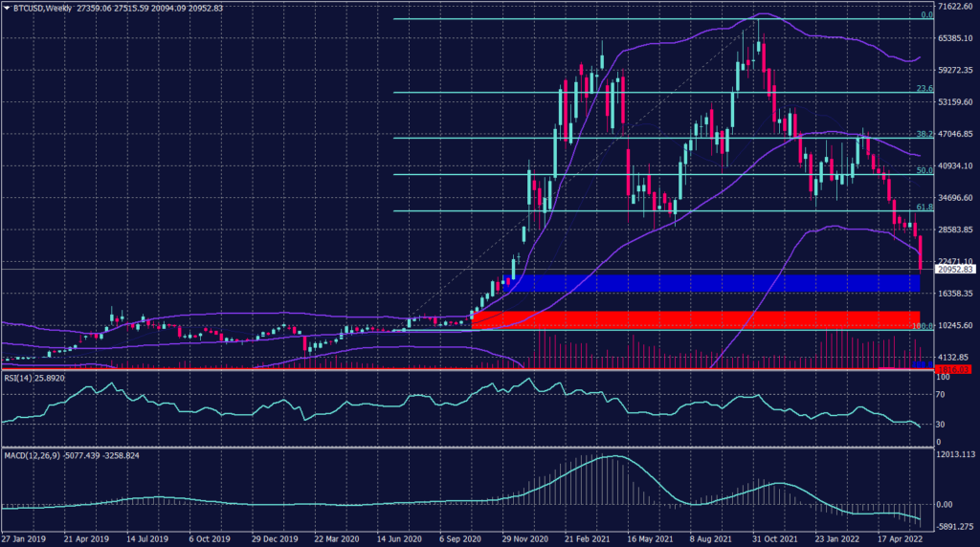Select the 50.0 Fibonacci level label
The width and height of the screenshot is (980, 547).
(x=924, y=170)
